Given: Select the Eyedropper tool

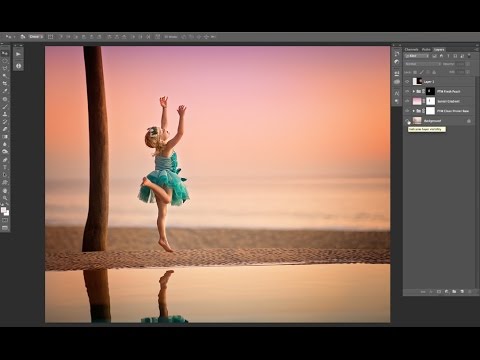Looking at the screenshot, I should pyautogui.click(x=5, y=91).
